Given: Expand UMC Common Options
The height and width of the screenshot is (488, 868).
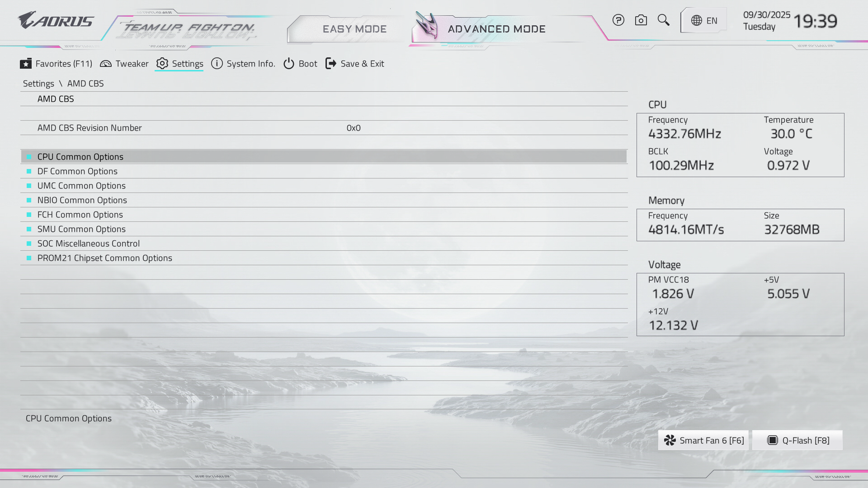Looking at the screenshot, I should tap(81, 186).
